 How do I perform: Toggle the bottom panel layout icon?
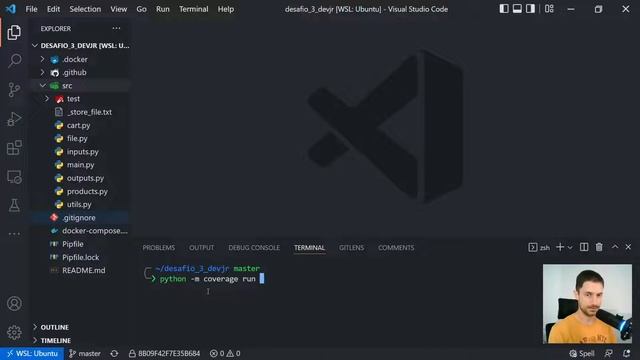[x=517, y=9]
